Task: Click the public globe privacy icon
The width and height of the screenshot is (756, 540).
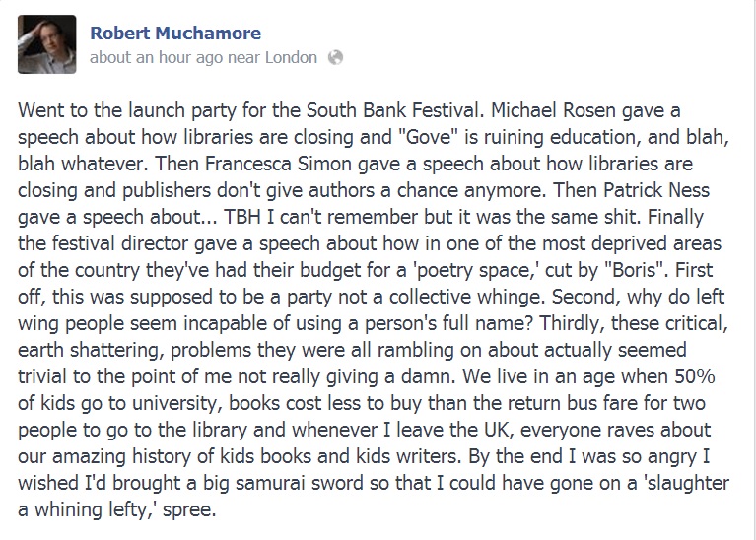Action: coord(335,57)
